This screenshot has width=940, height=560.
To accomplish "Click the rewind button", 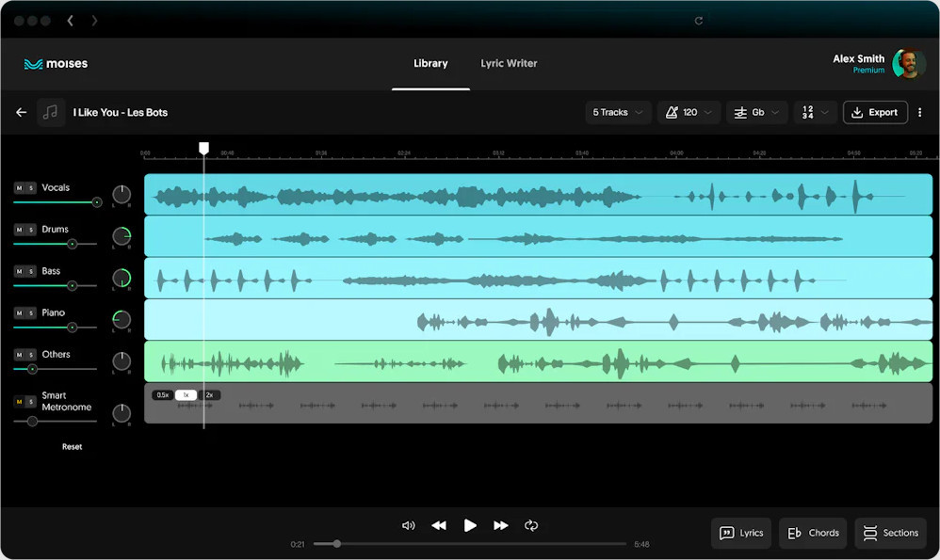I will tap(439, 525).
